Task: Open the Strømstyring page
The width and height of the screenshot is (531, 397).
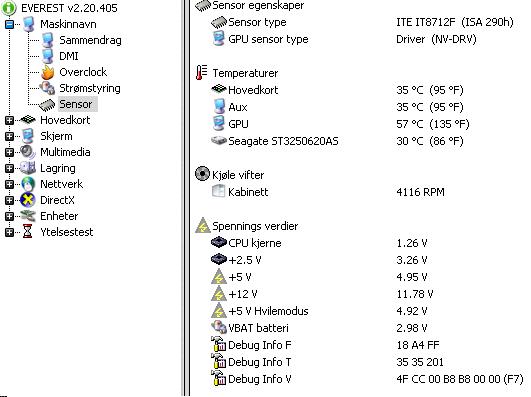Action: click(90, 88)
